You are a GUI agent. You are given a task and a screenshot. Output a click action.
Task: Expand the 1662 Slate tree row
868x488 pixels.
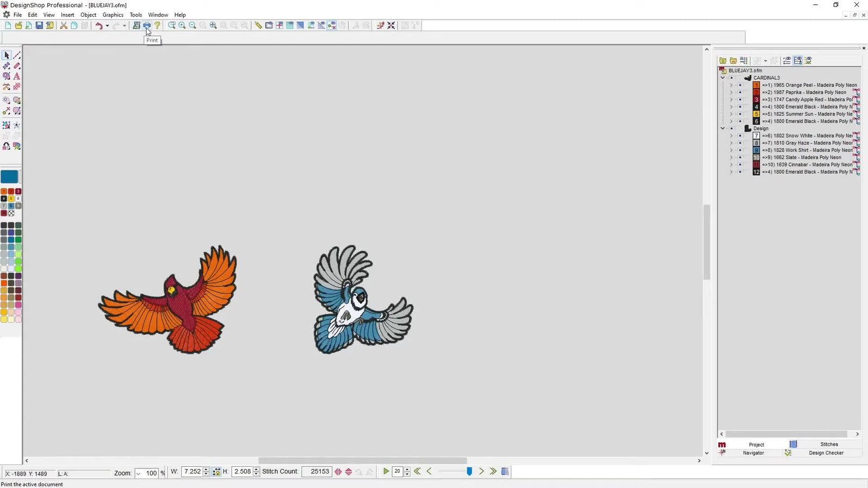pyautogui.click(x=731, y=157)
